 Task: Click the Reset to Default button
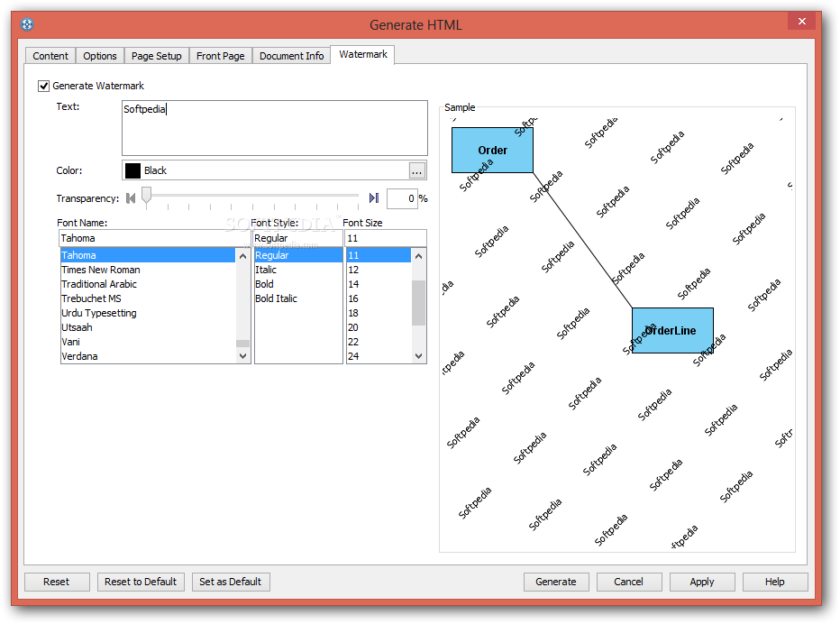pos(141,582)
